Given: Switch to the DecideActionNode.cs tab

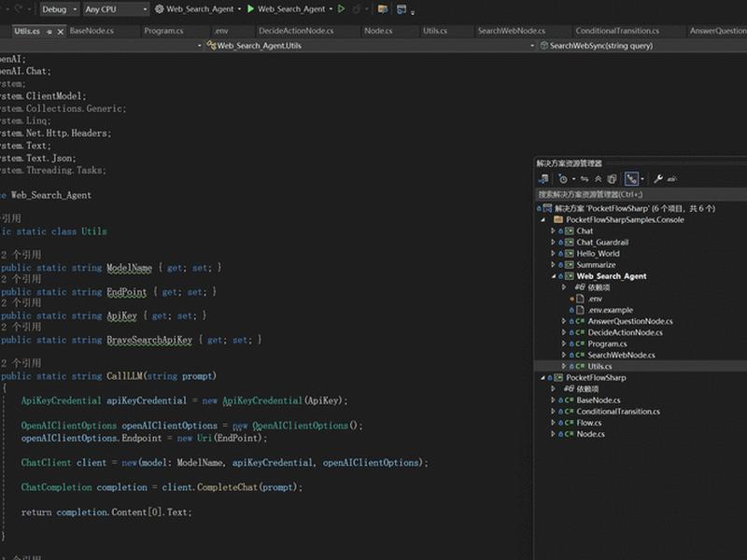Looking at the screenshot, I should coord(296,31).
